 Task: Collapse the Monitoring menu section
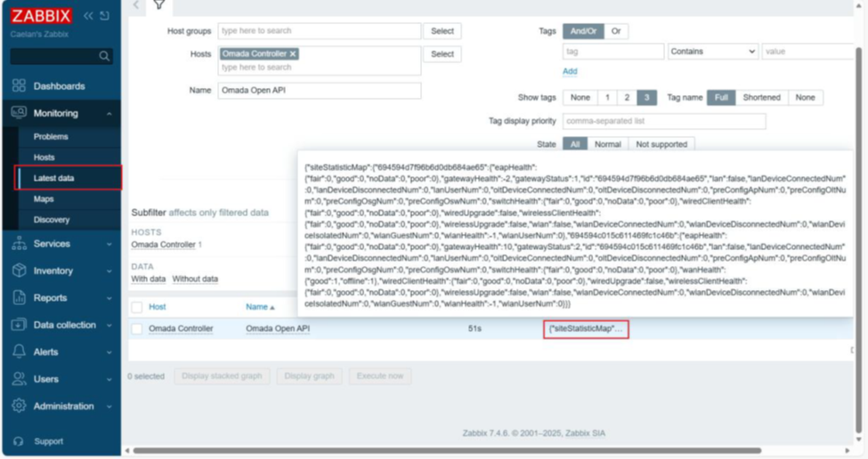click(x=109, y=114)
